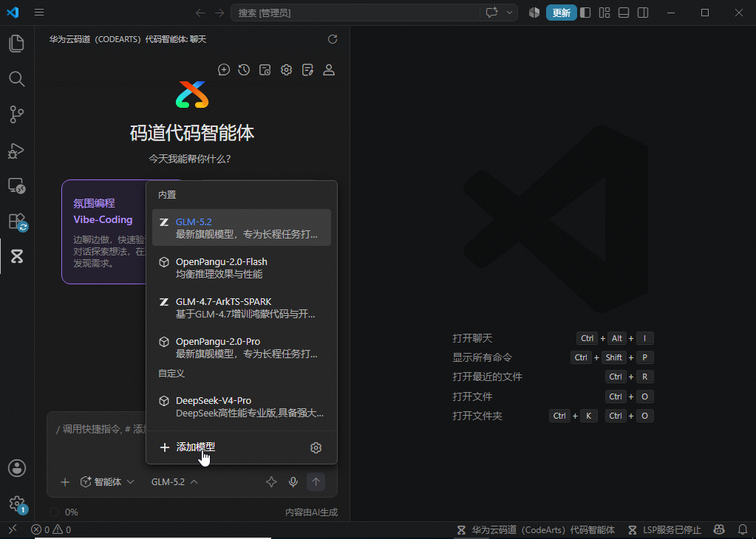The width and height of the screenshot is (756, 539).
Task: Click the 内容由AI生成 label
Action: [x=311, y=512]
